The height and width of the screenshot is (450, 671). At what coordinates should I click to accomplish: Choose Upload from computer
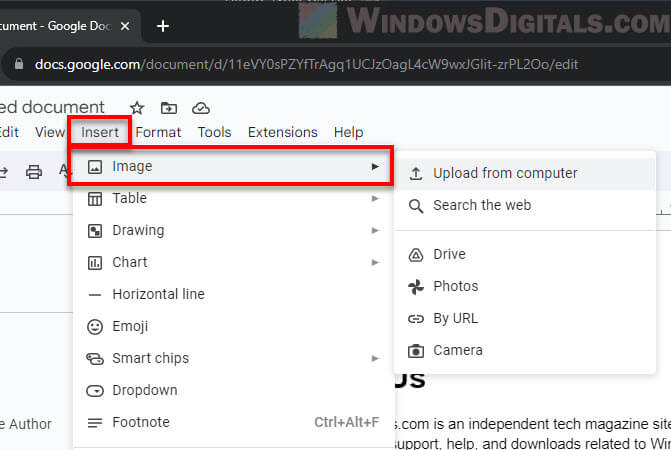point(525,173)
